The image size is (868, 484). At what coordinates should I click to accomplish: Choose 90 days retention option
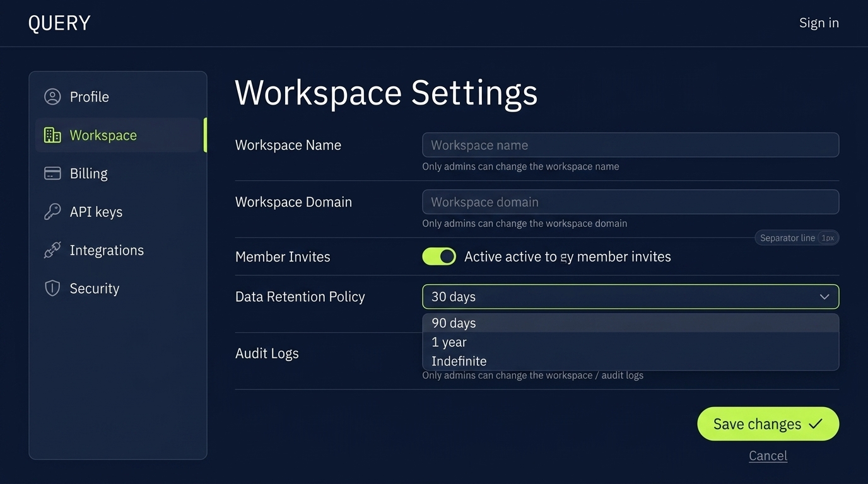(454, 323)
